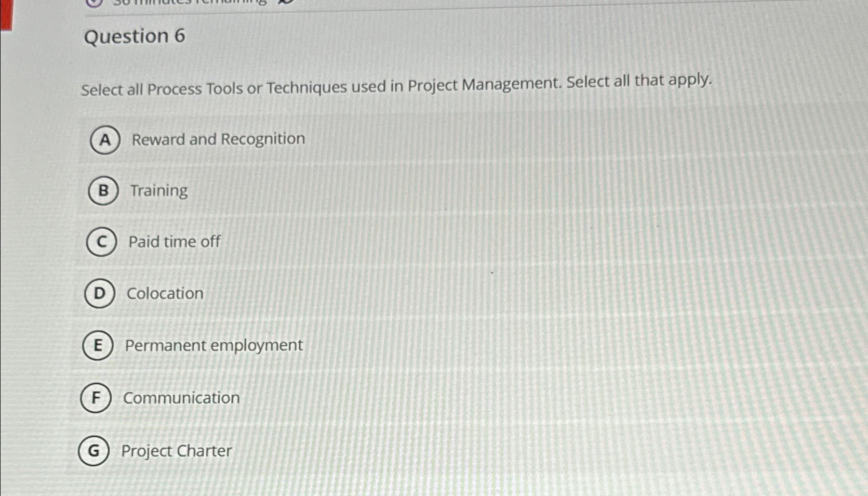Click the circled letter D icon
Image resolution: width=868 pixels, height=496 pixels.
click(100, 293)
